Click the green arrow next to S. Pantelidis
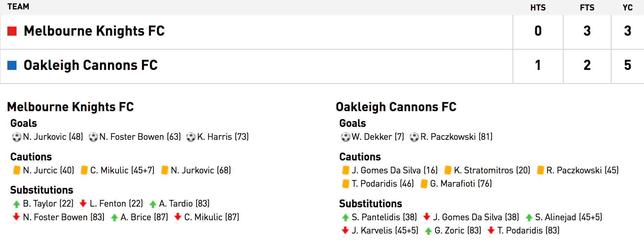The width and height of the screenshot is (644, 244). [x=345, y=217]
